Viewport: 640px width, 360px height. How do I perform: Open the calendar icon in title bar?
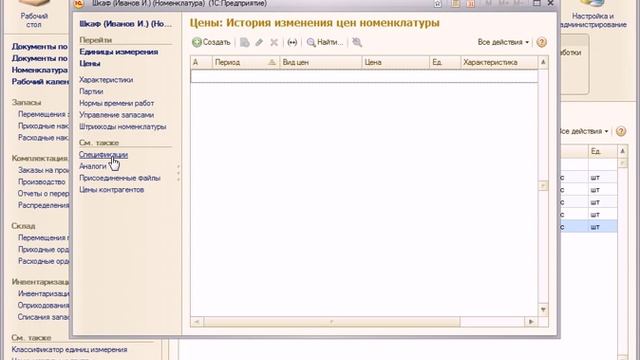point(471,4)
